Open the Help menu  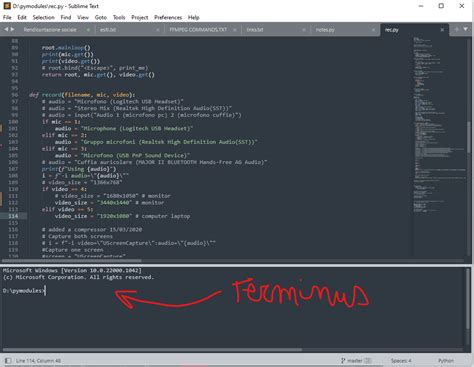(193, 17)
